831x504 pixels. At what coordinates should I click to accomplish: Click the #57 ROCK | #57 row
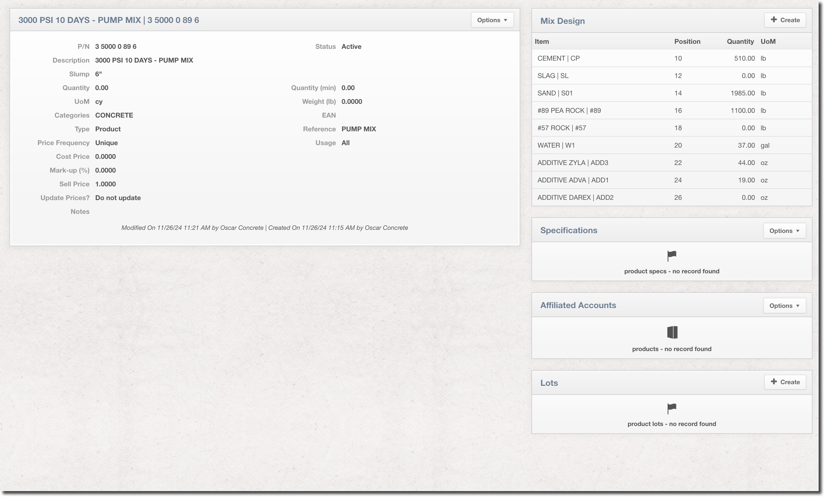click(x=561, y=128)
